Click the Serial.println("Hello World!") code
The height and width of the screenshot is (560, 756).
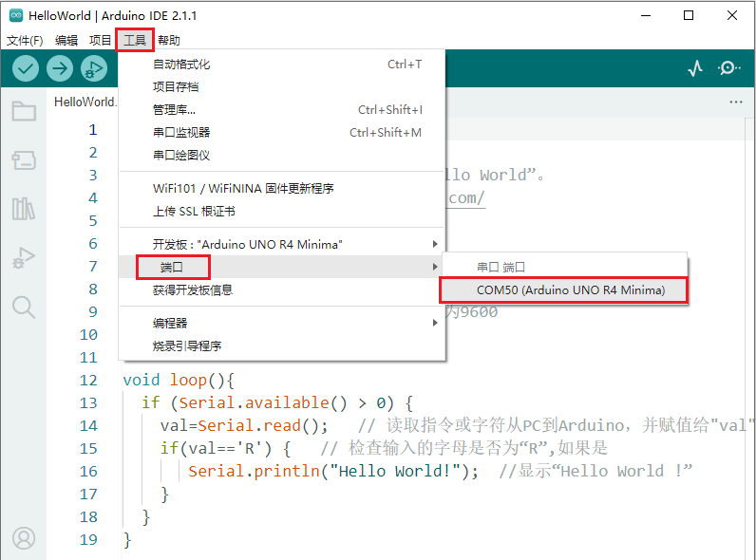pyautogui.click(x=333, y=472)
